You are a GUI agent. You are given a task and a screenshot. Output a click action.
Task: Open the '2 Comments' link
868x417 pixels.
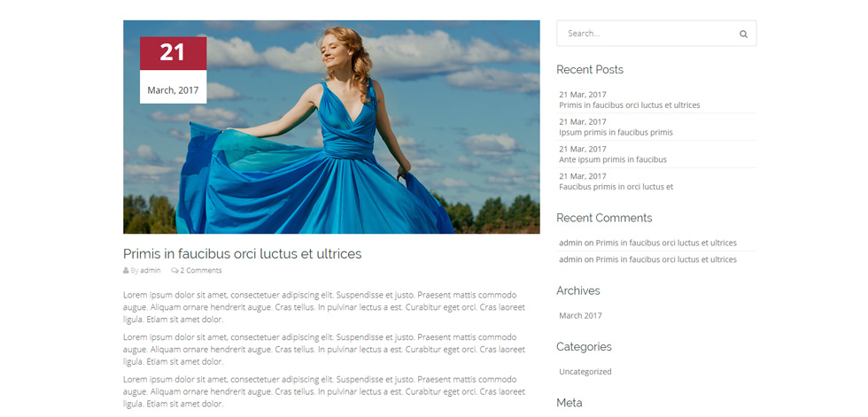point(200,270)
